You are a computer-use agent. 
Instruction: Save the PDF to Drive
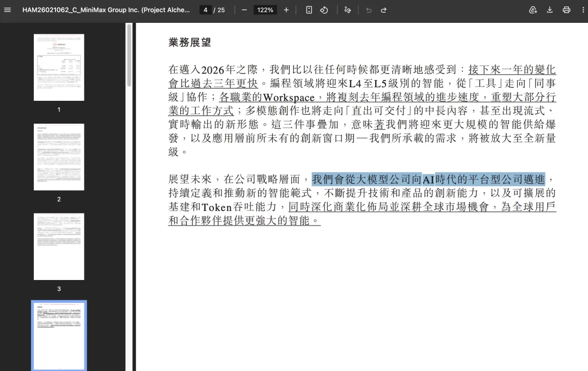click(533, 10)
